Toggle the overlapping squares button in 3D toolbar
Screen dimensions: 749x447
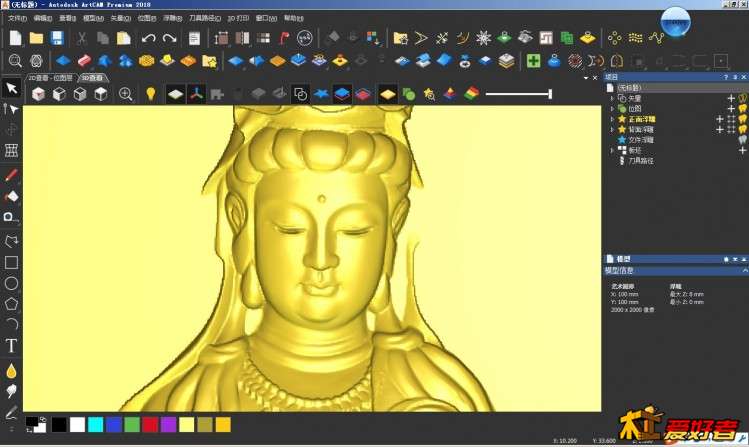pyautogui.click(x=300, y=94)
